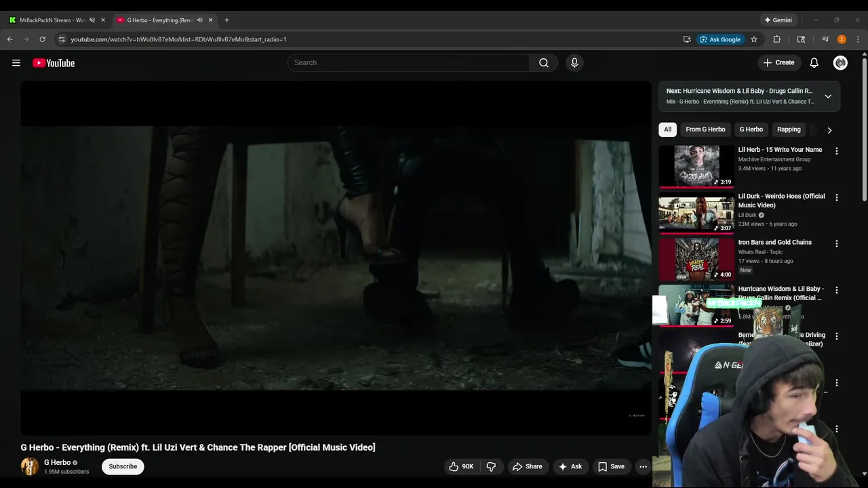The width and height of the screenshot is (868, 488).
Task: Close the G Herbo - Everything tab
Action: coord(210,20)
